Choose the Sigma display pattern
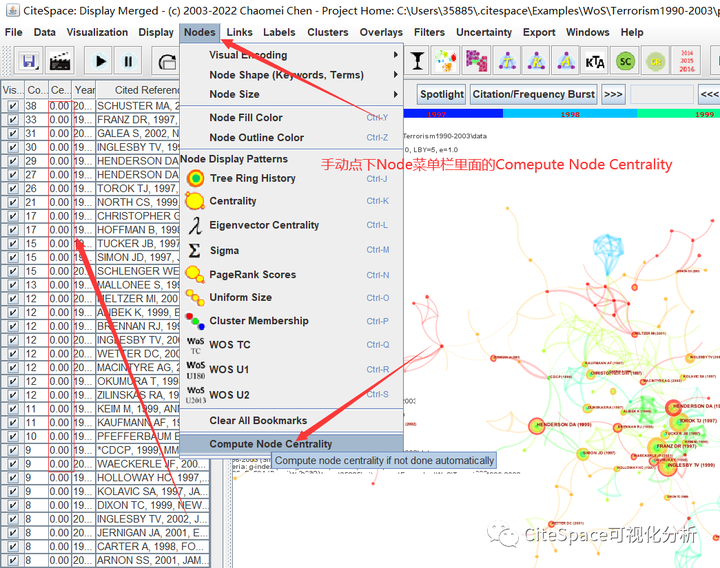 292,250
